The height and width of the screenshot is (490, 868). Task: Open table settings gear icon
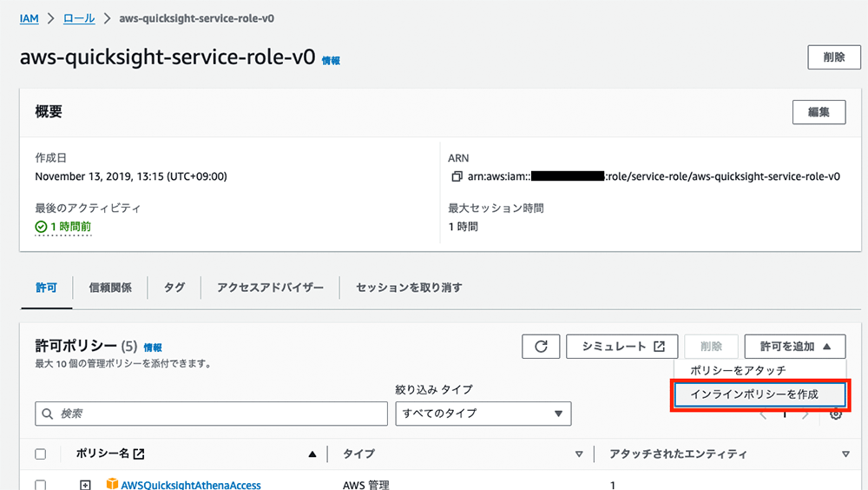836,414
